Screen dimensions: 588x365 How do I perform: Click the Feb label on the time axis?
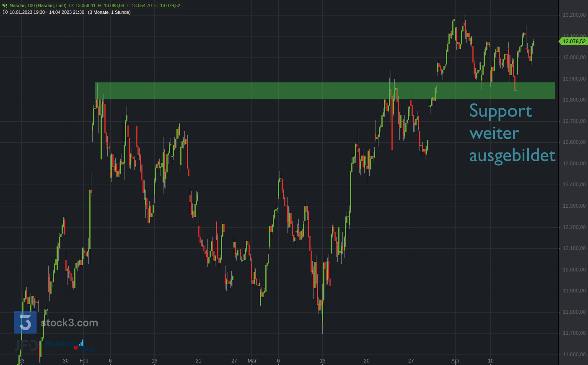pyautogui.click(x=84, y=361)
